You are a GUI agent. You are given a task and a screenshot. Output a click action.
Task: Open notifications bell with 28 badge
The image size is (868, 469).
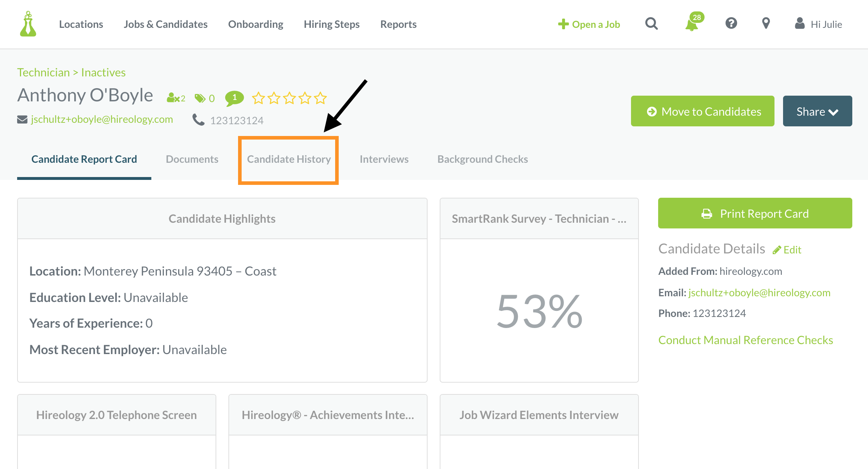click(694, 22)
